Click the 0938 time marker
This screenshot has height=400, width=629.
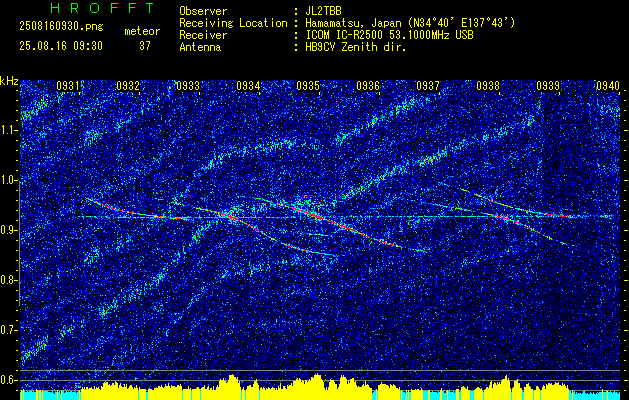tap(488, 85)
